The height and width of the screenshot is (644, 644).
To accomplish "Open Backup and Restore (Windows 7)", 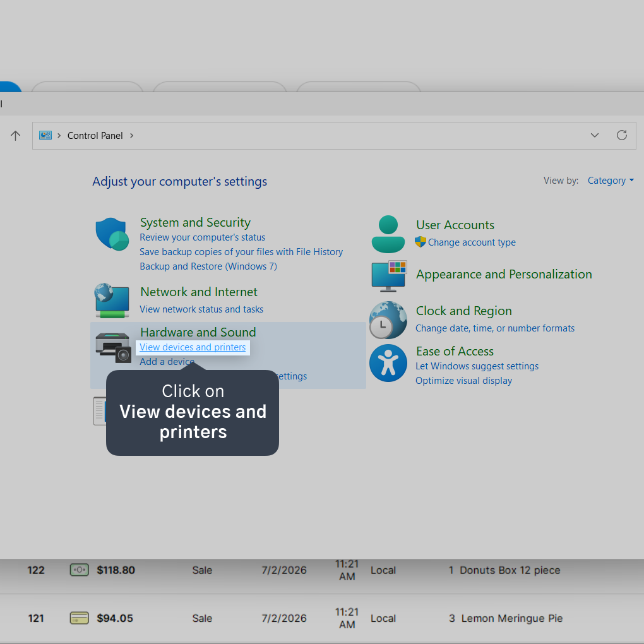I will point(208,266).
